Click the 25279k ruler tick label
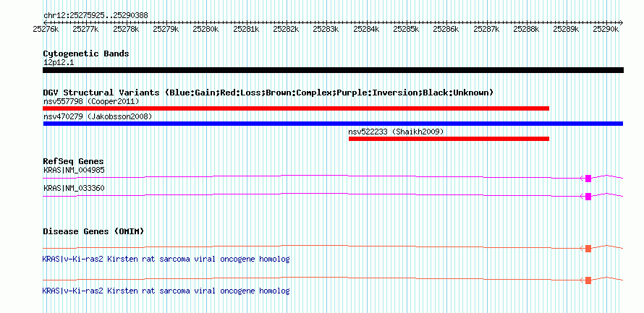 point(166,29)
